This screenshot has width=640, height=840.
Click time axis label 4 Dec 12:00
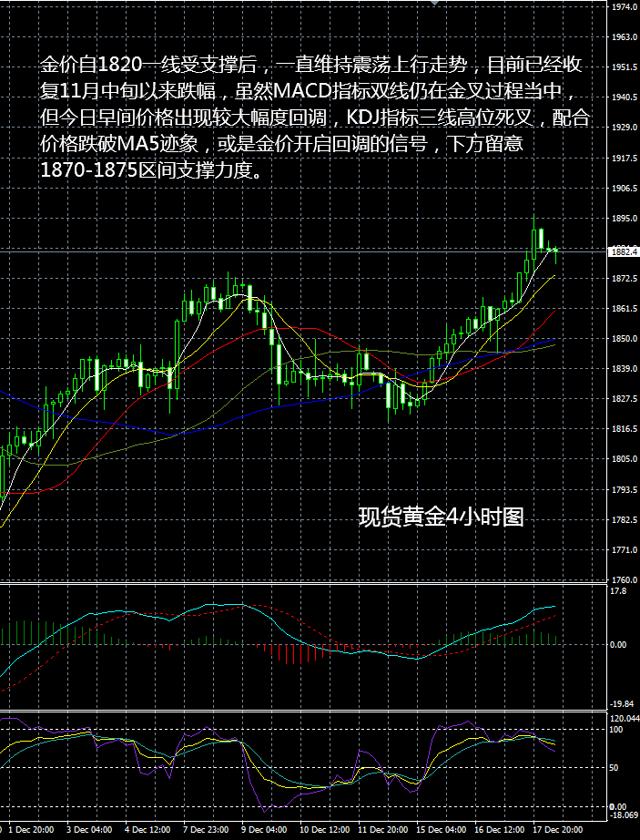click(x=148, y=829)
